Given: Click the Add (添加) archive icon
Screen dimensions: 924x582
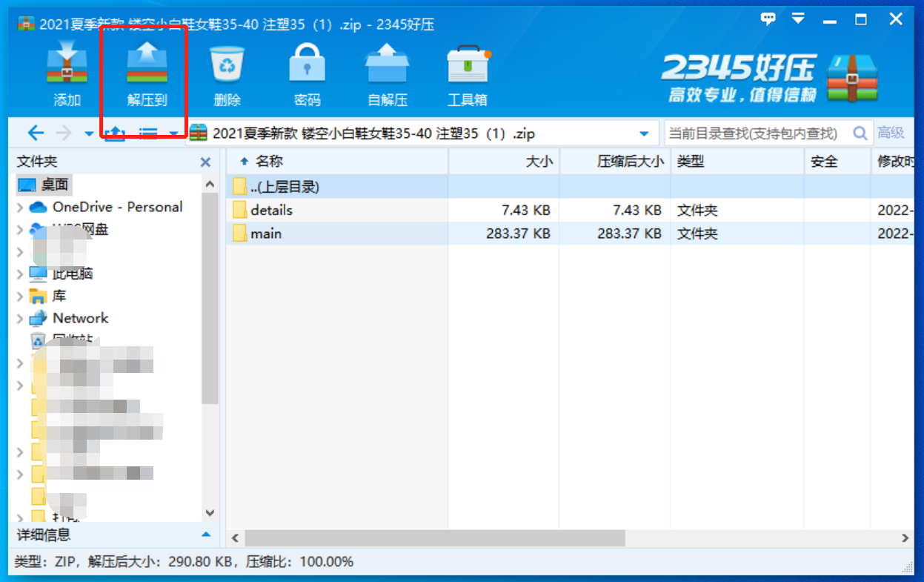Looking at the screenshot, I should tap(67, 66).
